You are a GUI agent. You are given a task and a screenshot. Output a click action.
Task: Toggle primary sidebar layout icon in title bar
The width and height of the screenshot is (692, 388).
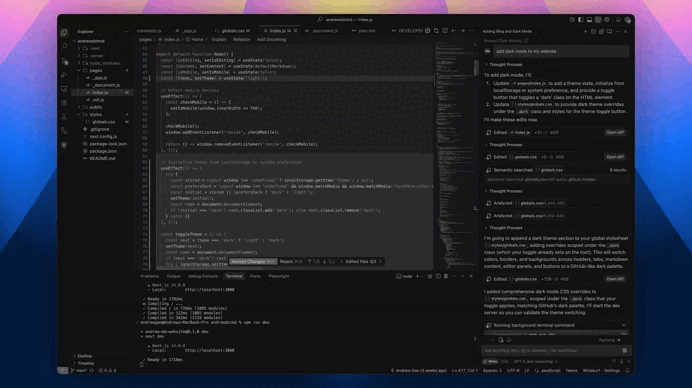[581, 20]
